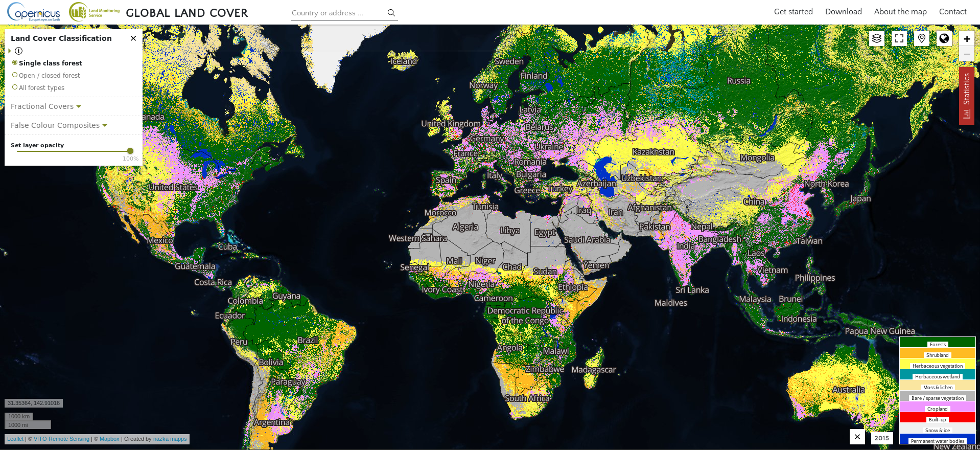Screen dimensions: 980x450
Task: Click the classification info icon
Action: tap(19, 51)
